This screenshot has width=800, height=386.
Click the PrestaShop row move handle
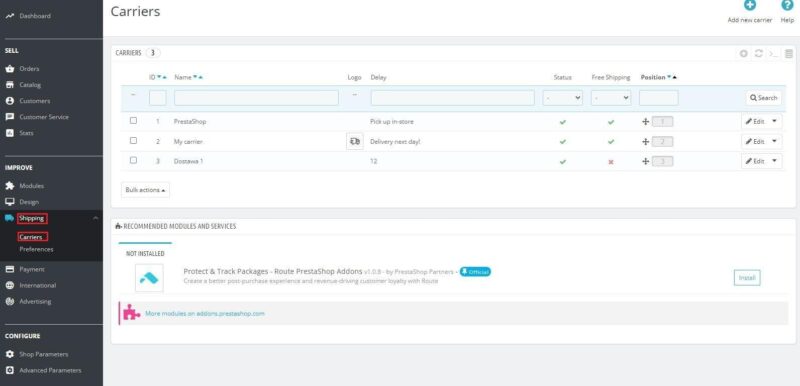coord(645,122)
